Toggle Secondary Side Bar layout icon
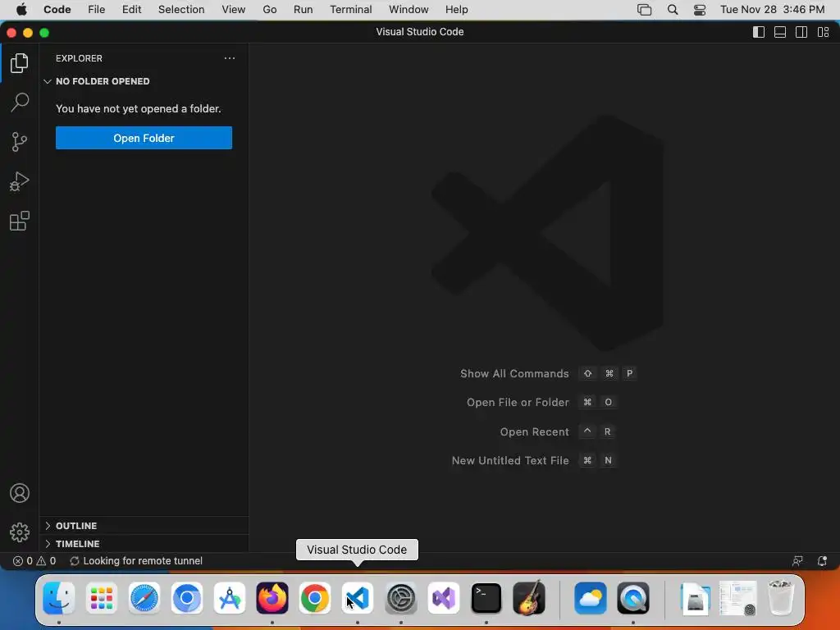 (801, 32)
